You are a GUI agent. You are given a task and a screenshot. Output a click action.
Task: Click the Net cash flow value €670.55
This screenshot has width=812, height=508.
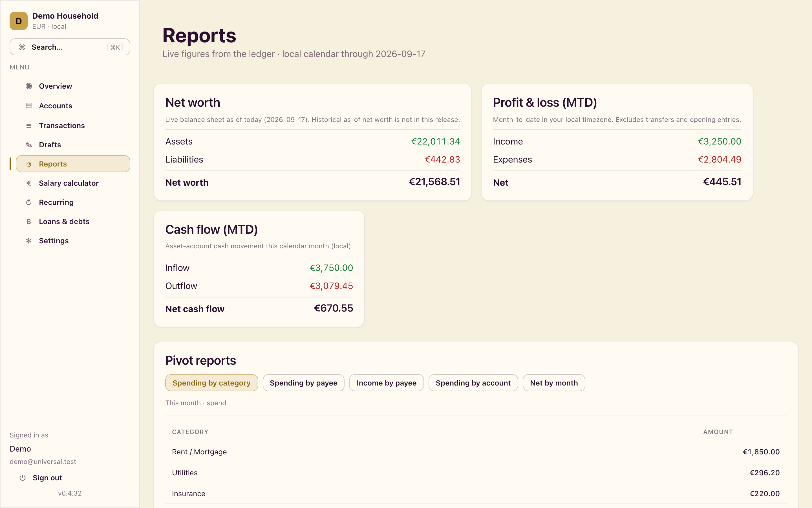(333, 308)
